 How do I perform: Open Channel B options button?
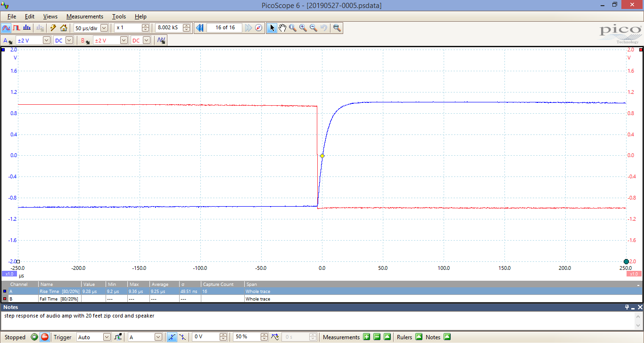85,41
